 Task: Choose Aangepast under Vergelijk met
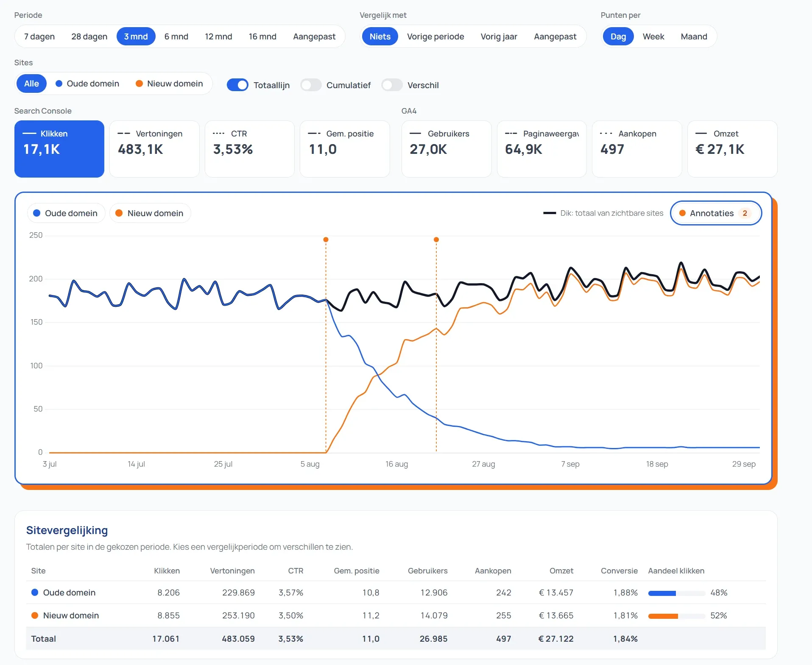(555, 36)
